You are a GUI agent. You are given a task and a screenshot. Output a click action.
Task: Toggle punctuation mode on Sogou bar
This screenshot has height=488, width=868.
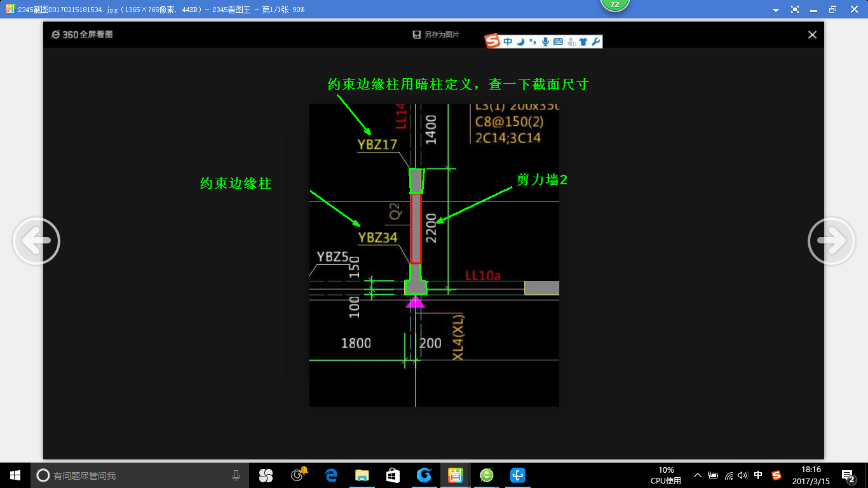pyautogui.click(x=532, y=42)
